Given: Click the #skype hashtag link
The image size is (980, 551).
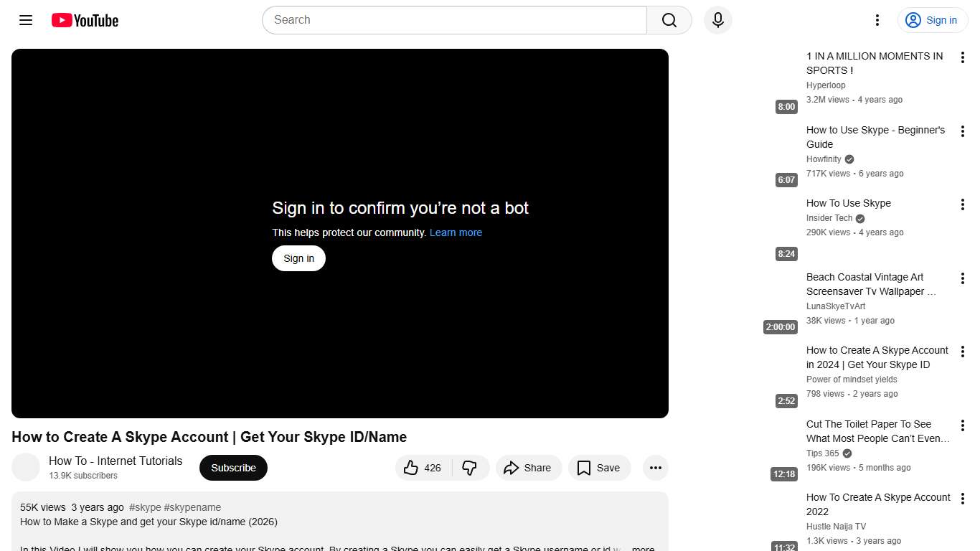Looking at the screenshot, I should (146, 507).
